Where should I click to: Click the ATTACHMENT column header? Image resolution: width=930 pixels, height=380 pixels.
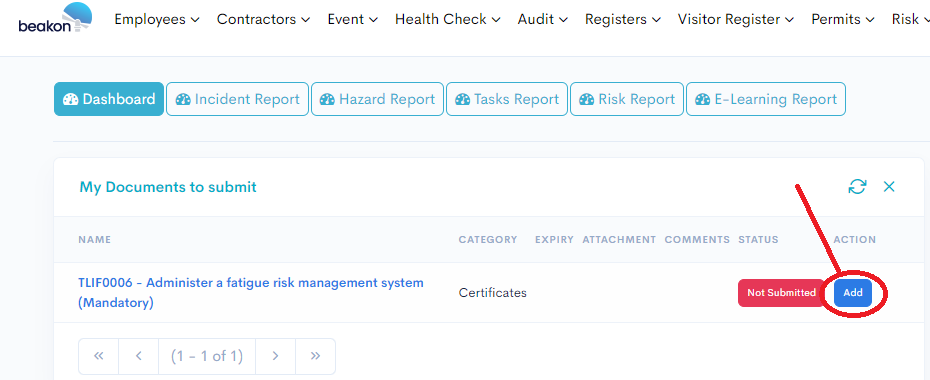coord(619,240)
